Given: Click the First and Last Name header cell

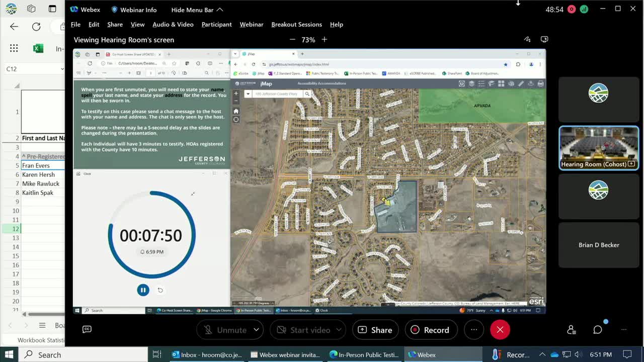Looking at the screenshot, I should coord(43,138).
